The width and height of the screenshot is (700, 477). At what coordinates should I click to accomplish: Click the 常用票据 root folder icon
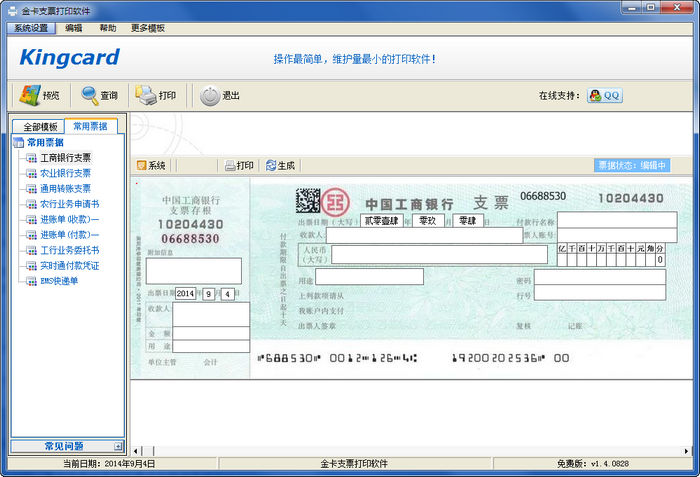point(18,142)
